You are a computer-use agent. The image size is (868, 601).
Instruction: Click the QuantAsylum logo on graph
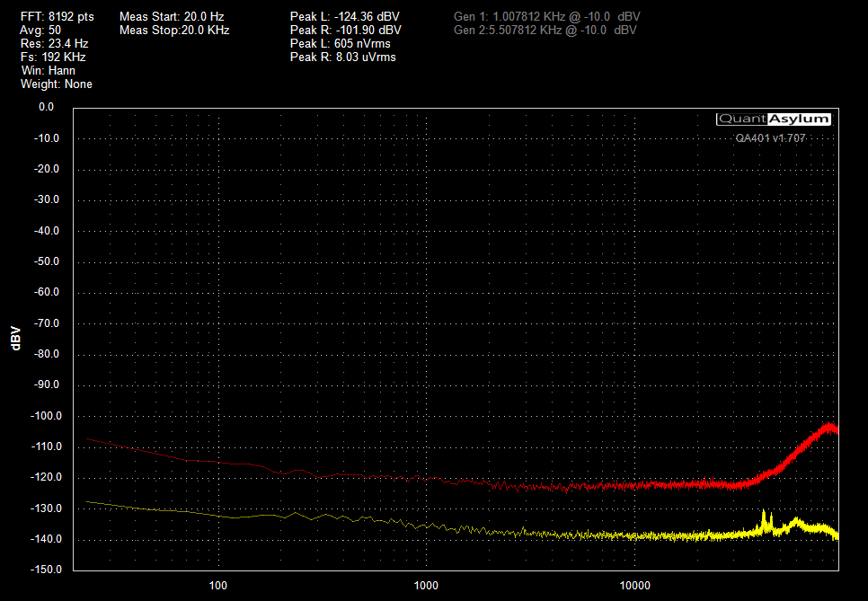click(774, 119)
